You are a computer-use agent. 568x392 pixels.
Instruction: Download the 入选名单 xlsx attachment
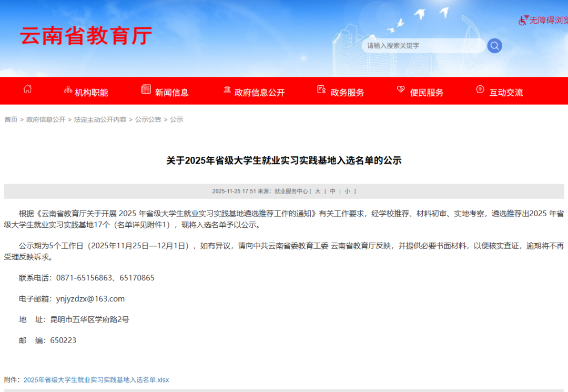click(x=96, y=379)
